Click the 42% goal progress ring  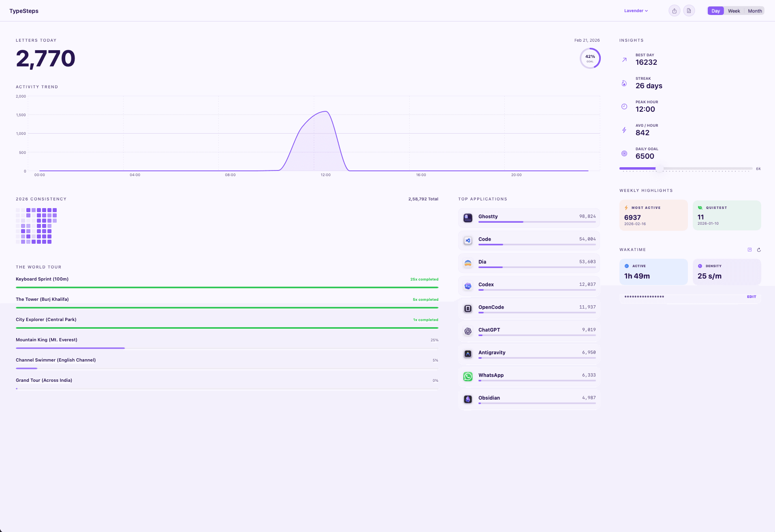pos(590,58)
